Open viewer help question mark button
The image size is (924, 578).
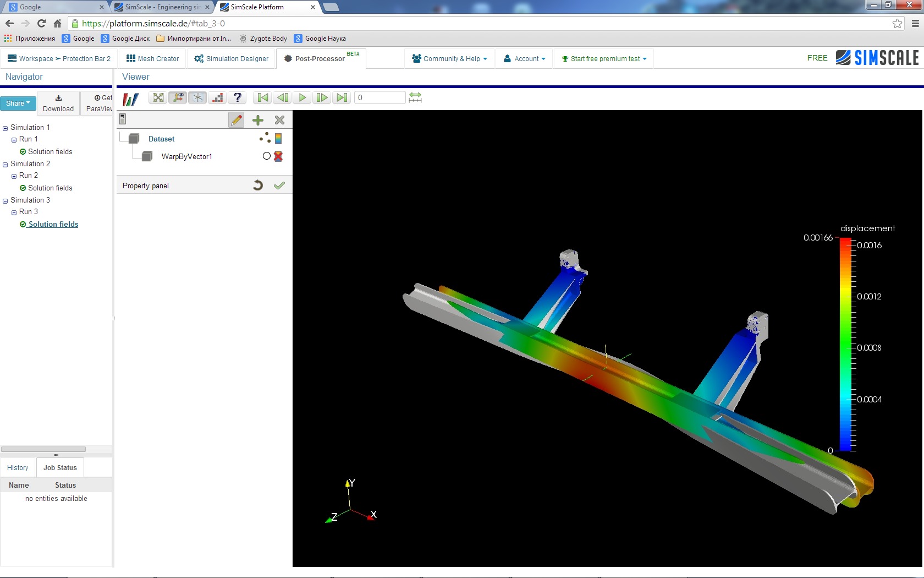tap(238, 98)
